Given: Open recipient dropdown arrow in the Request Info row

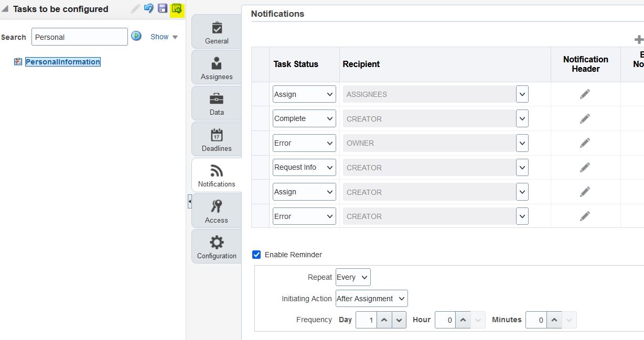Looking at the screenshot, I should pos(522,167).
